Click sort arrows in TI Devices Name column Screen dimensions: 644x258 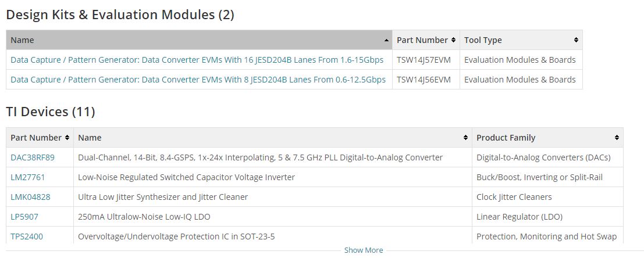point(465,138)
